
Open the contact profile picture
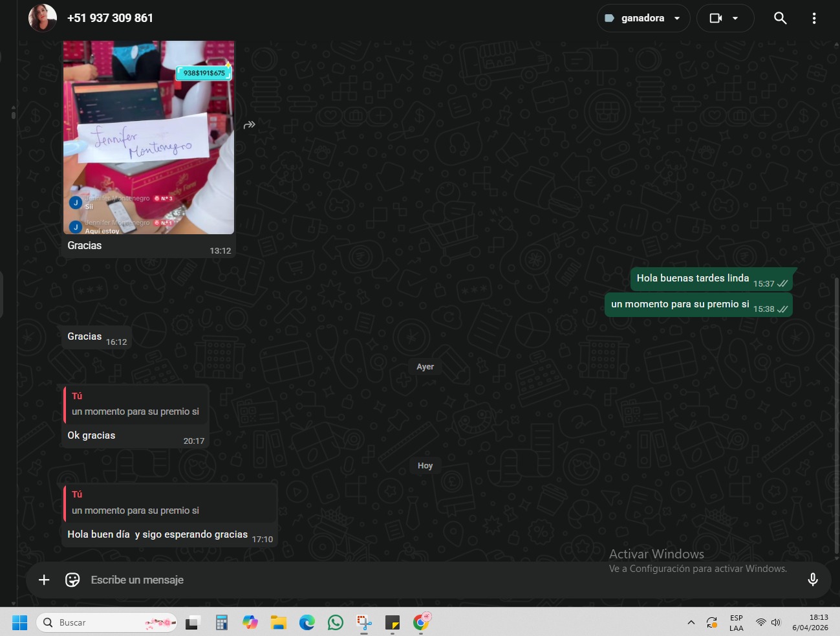click(43, 18)
